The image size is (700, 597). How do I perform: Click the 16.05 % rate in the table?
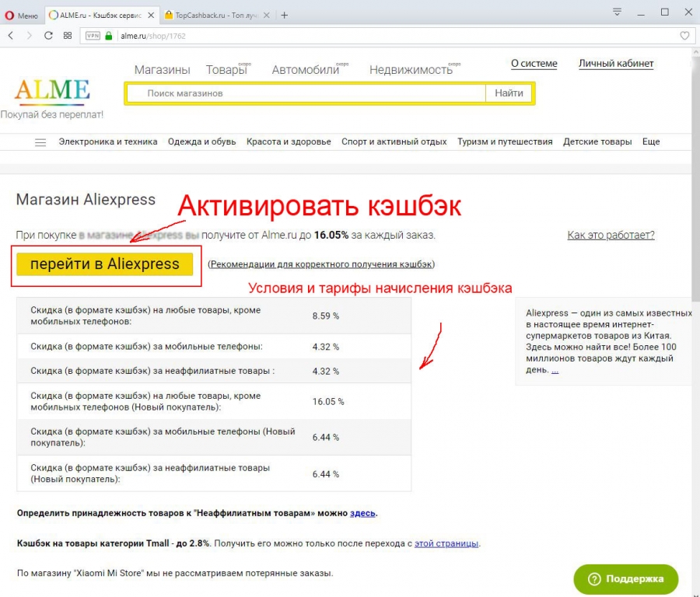click(x=328, y=402)
